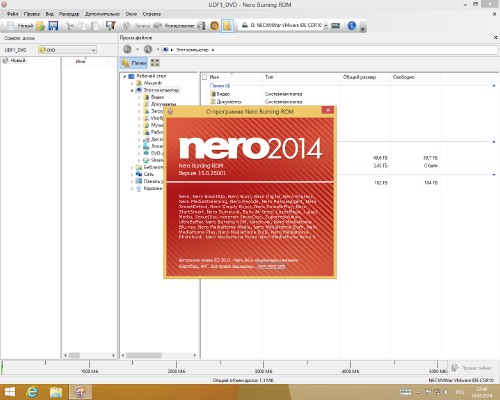Collapse the Рабочий стол tree node
500x400 pixels.
[125, 76]
